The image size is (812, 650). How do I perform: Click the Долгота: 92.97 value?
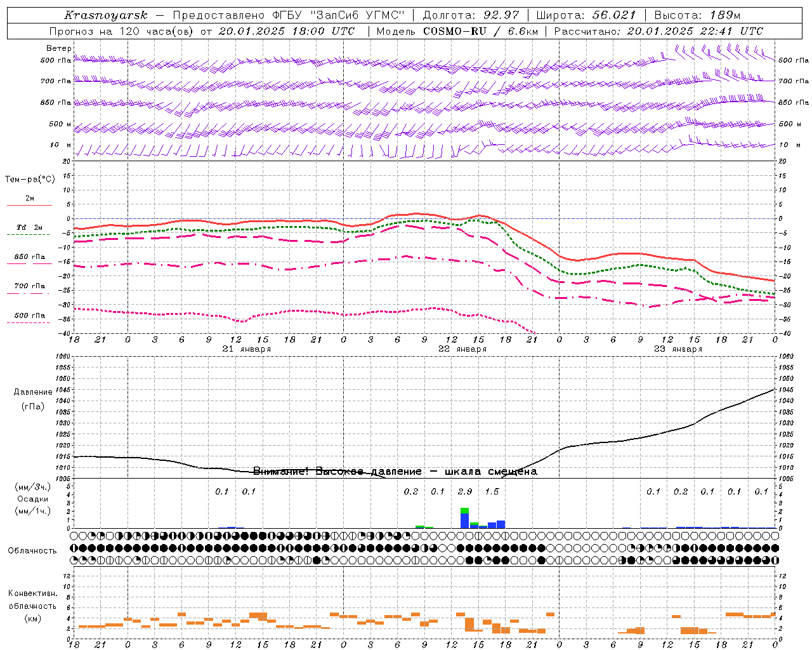click(471, 15)
